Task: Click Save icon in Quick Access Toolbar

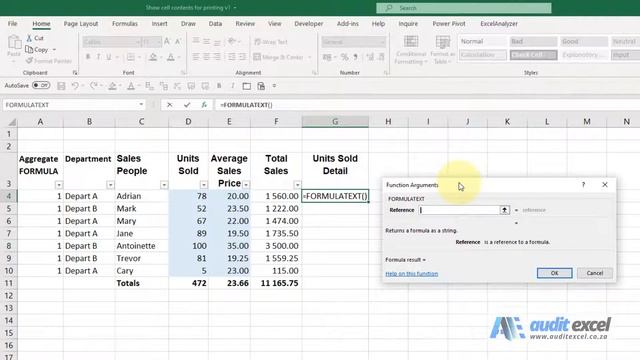Action: [x=61, y=86]
